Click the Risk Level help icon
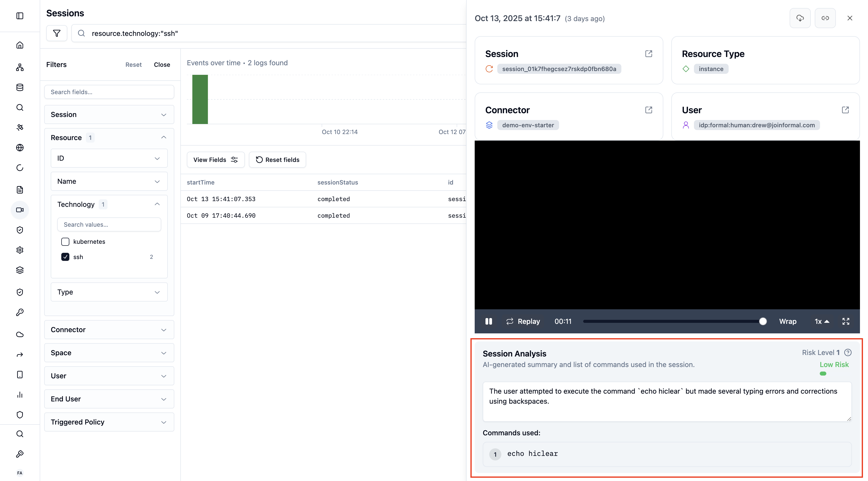868x481 pixels. tap(848, 353)
